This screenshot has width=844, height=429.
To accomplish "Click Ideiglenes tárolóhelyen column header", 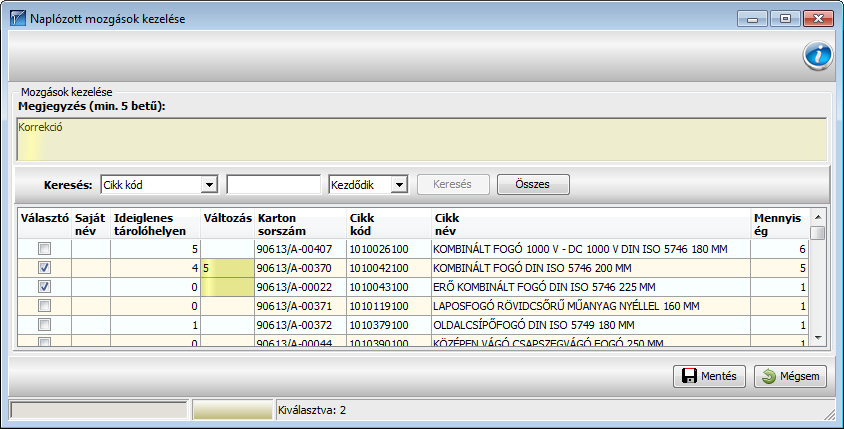I will coord(156,223).
